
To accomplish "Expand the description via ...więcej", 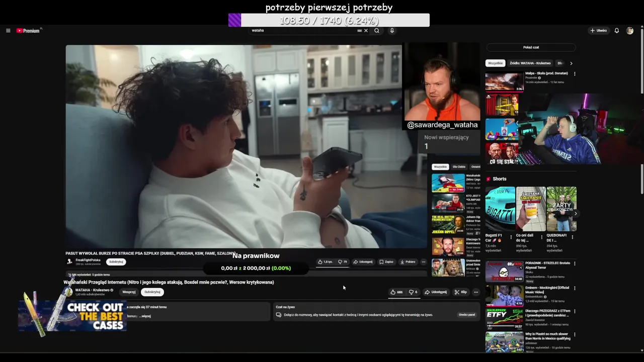I will (144, 316).
